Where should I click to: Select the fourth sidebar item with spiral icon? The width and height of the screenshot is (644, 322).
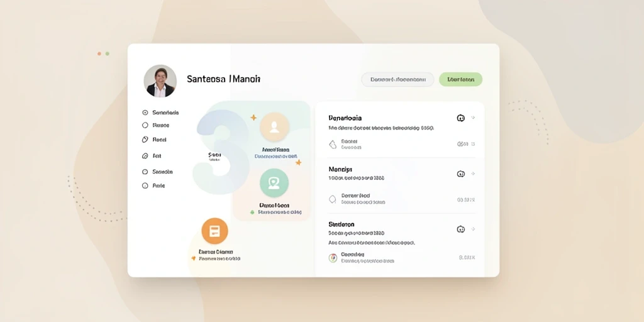[152, 156]
